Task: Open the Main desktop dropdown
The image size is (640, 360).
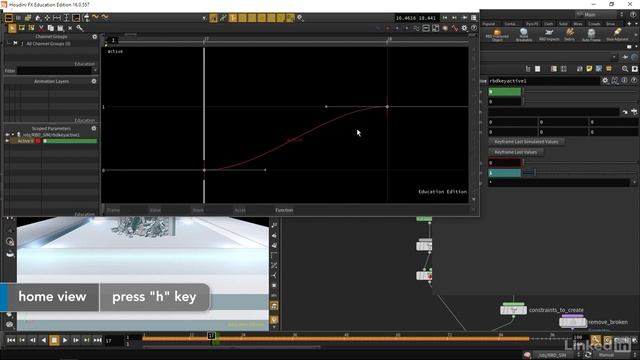Action: 599,14
